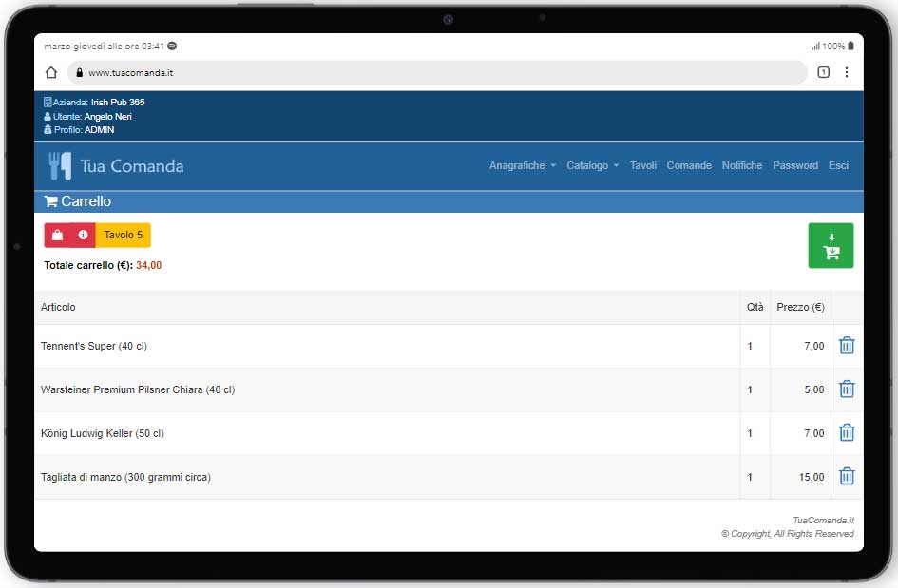The width and height of the screenshot is (898, 588).
Task: Click the 5,00 price value
Action: coord(813,389)
